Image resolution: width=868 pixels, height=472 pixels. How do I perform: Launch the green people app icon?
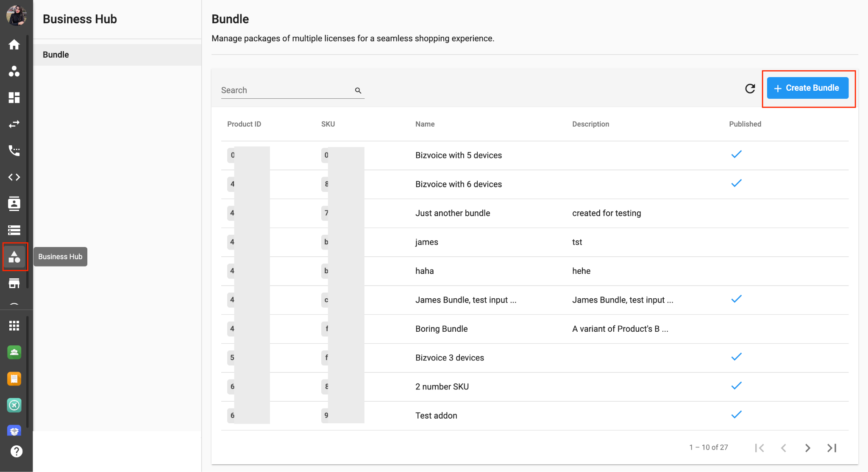pyautogui.click(x=14, y=352)
